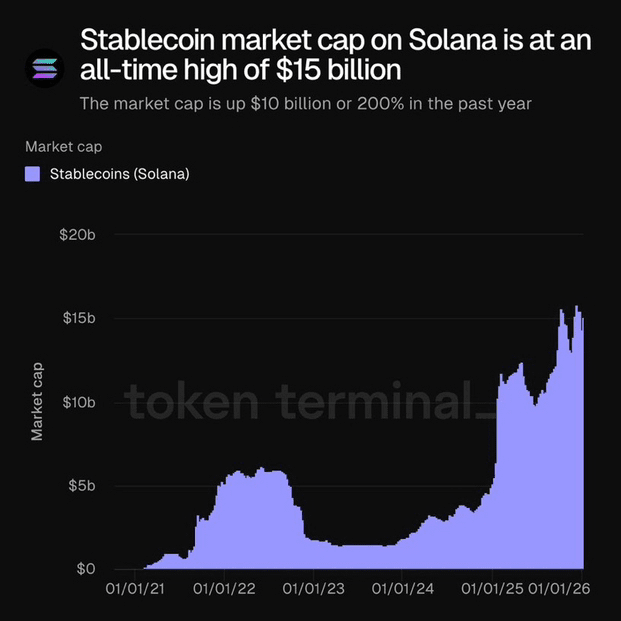Click the purple Stablecoins legend swatch
The height and width of the screenshot is (621, 621).
32,174
